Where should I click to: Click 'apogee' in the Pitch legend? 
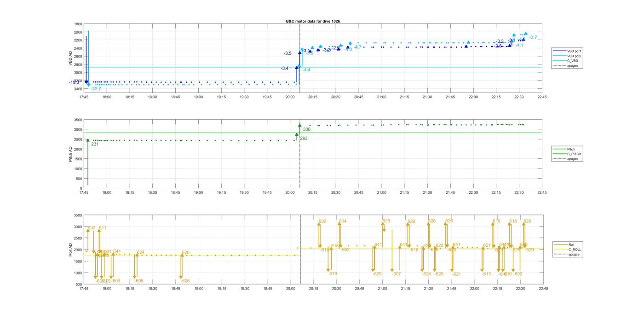tap(573, 159)
